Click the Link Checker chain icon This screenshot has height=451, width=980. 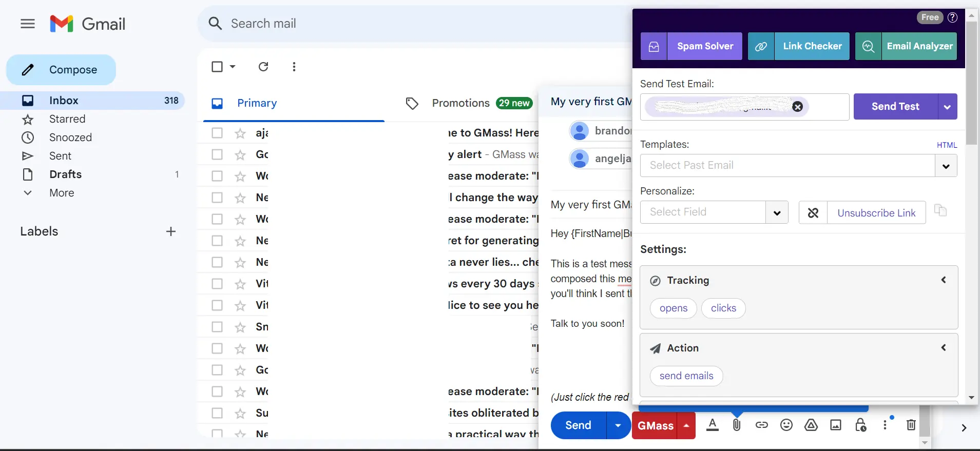(761, 46)
